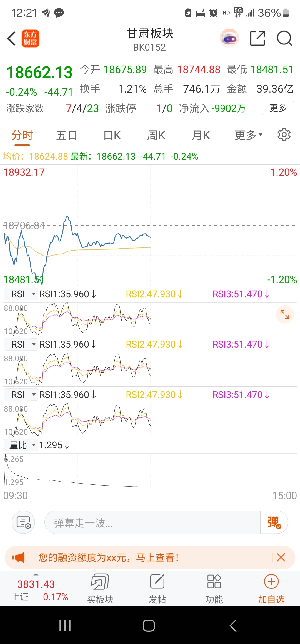The width and height of the screenshot is (300, 644).
Task: Open the first RSI indicator dropdown
Action: coord(21,294)
